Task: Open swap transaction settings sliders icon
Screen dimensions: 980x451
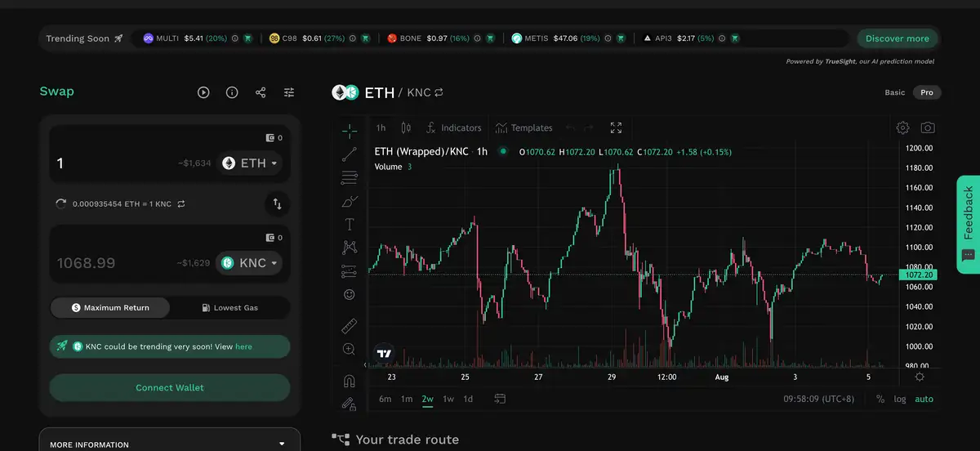Action: (289, 92)
